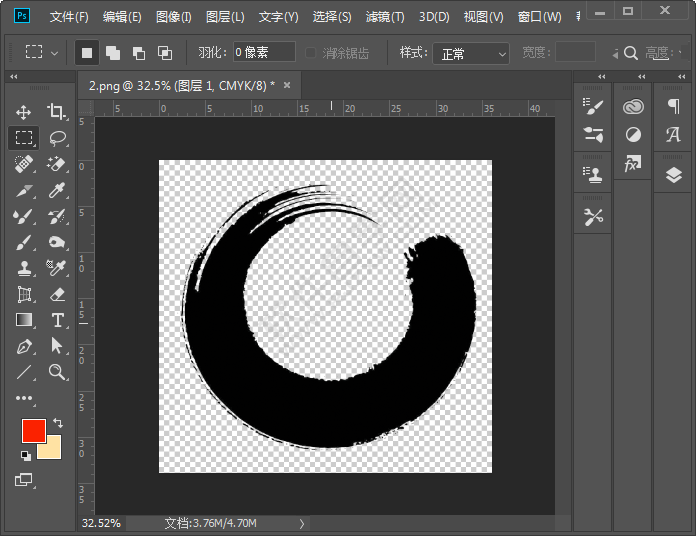696x536 pixels.
Task: Open the 样式 style dropdown
Action: (471, 54)
